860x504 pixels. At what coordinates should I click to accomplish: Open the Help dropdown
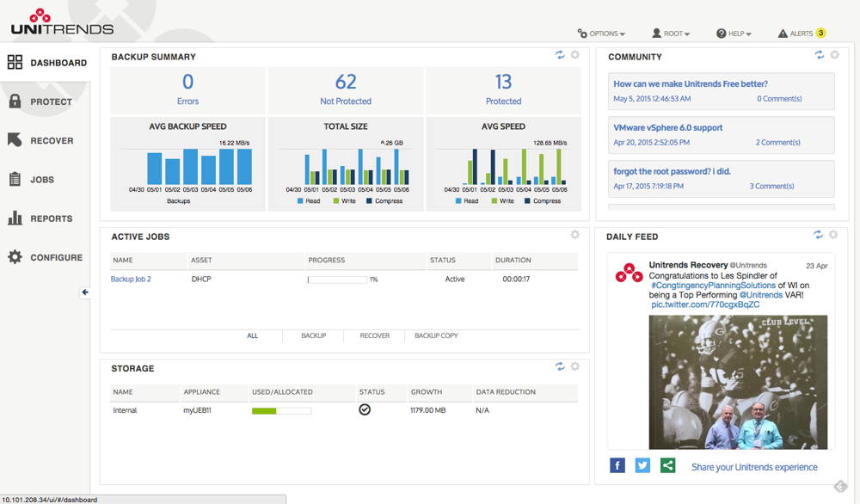[x=733, y=33]
